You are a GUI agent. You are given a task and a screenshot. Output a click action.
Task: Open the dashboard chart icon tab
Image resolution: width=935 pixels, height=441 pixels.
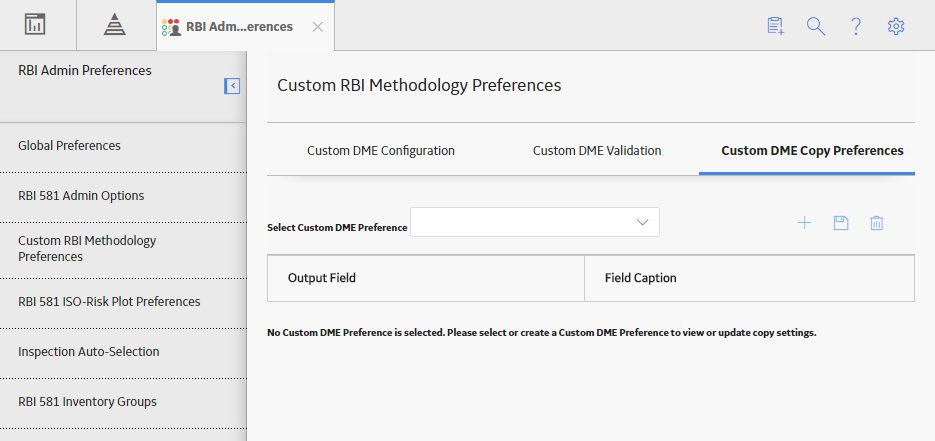pos(35,24)
